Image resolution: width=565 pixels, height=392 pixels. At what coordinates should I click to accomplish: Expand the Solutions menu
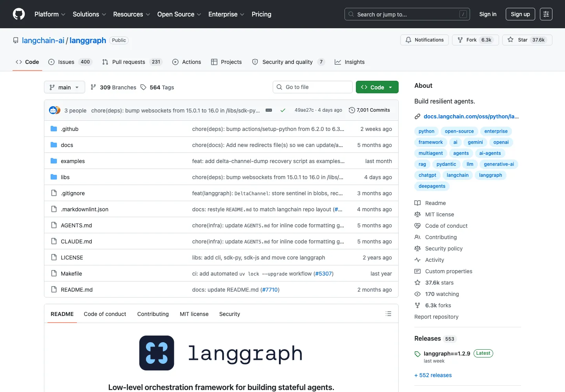89,14
